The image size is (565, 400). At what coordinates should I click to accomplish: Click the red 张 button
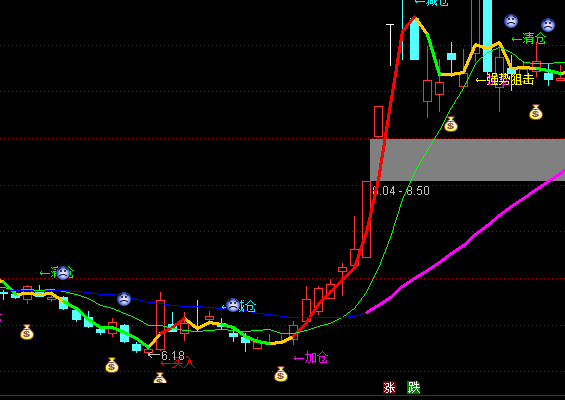pos(389,388)
